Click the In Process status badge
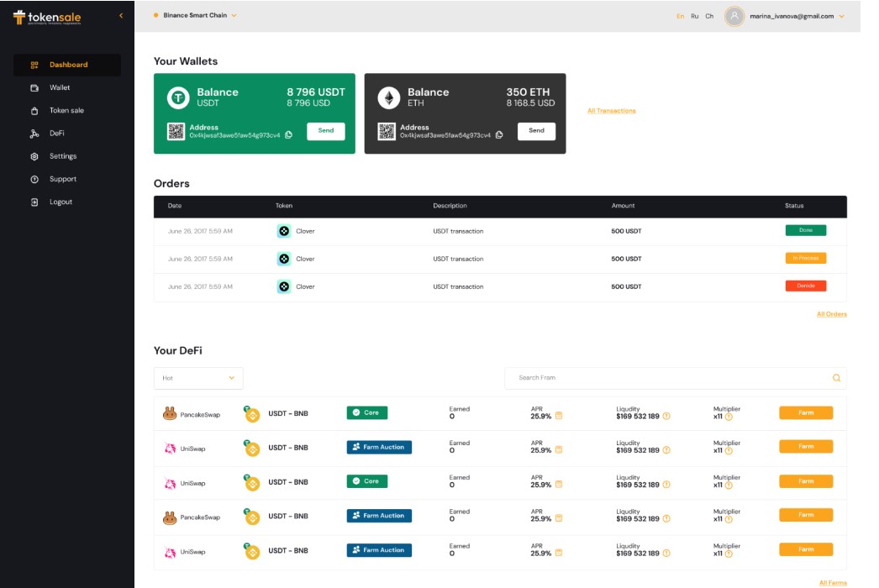The image size is (879, 588). coord(806,259)
